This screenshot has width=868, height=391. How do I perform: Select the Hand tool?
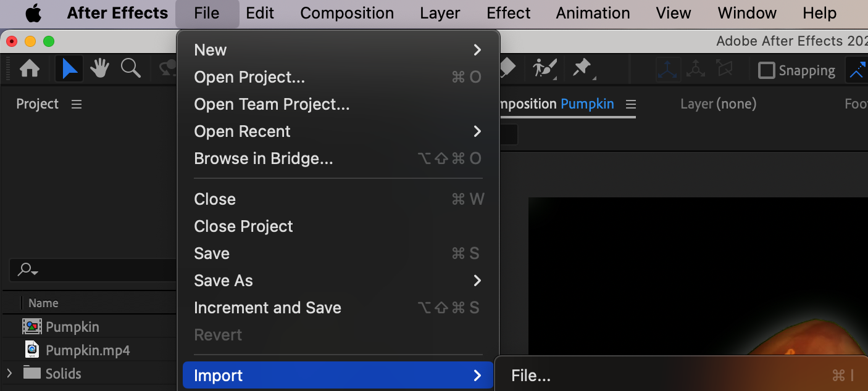coord(99,69)
